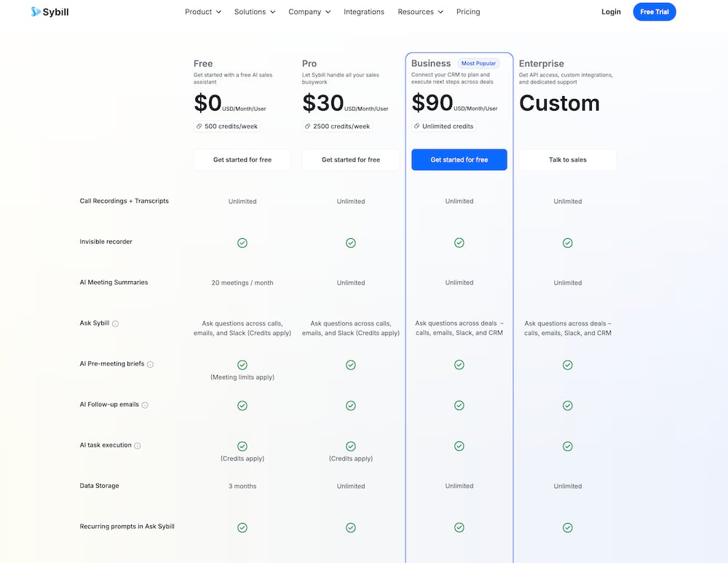Expand the Company menu chevron
Viewport: 728px width, 563px height.
tap(328, 12)
